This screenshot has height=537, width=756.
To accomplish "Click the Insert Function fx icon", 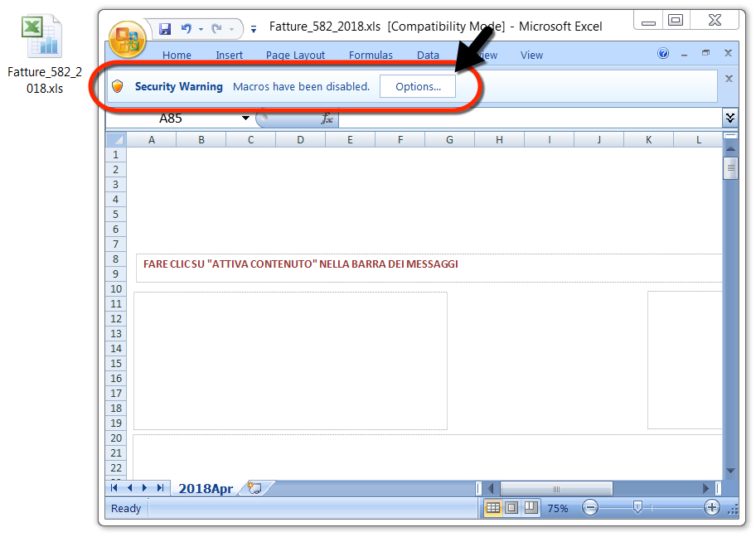I will point(327,119).
